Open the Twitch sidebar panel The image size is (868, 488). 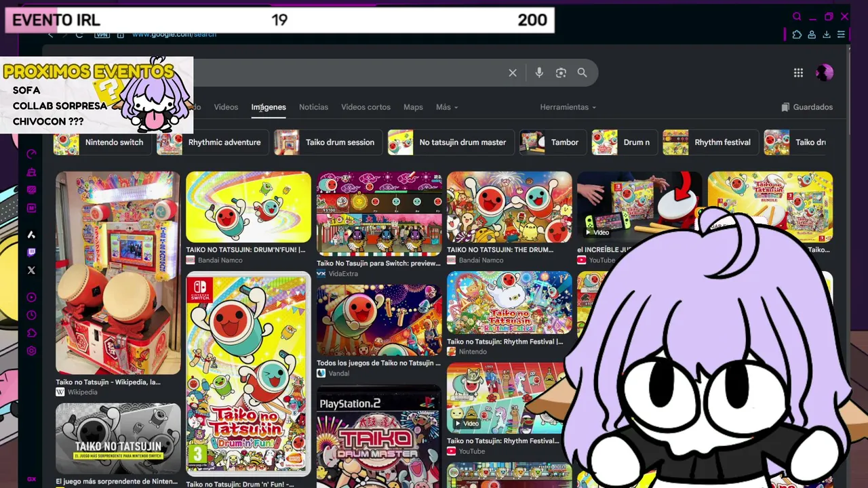(31, 253)
